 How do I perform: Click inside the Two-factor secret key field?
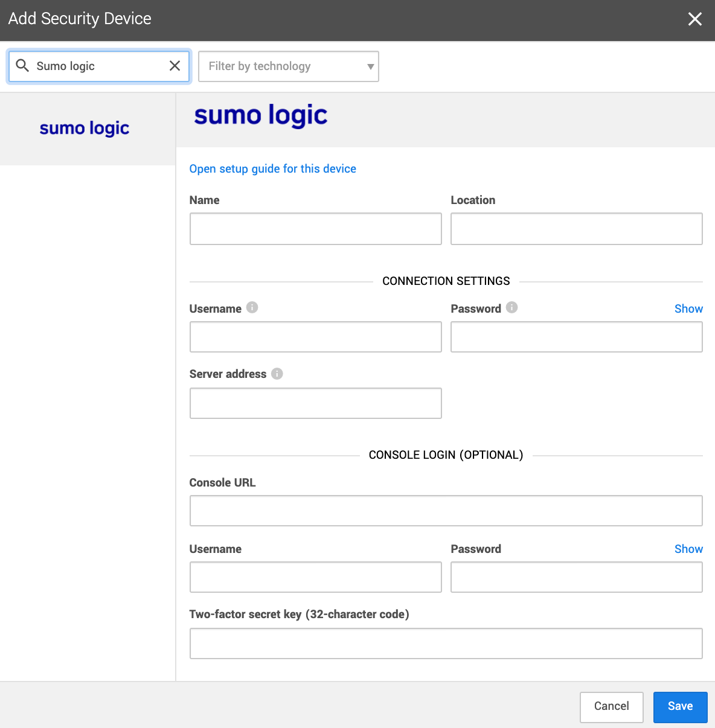click(446, 643)
